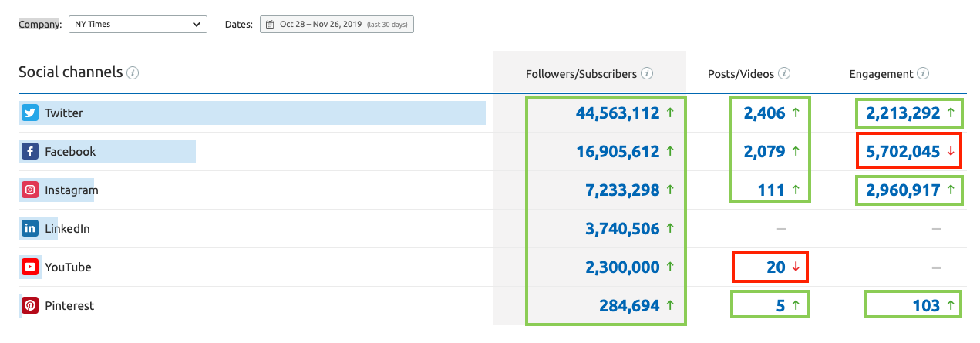Click the Company field label
The height and width of the screenshot is (343, 980).
(40, 25)
